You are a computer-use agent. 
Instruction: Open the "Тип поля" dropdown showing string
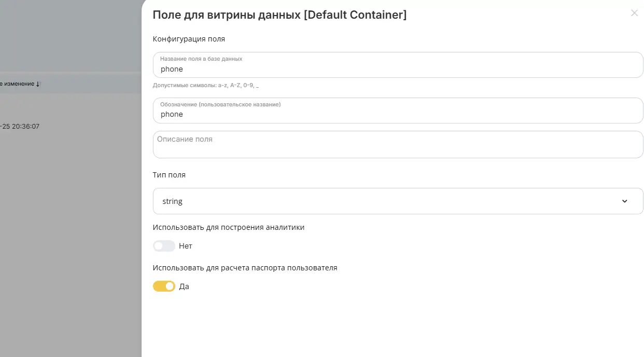398,201
